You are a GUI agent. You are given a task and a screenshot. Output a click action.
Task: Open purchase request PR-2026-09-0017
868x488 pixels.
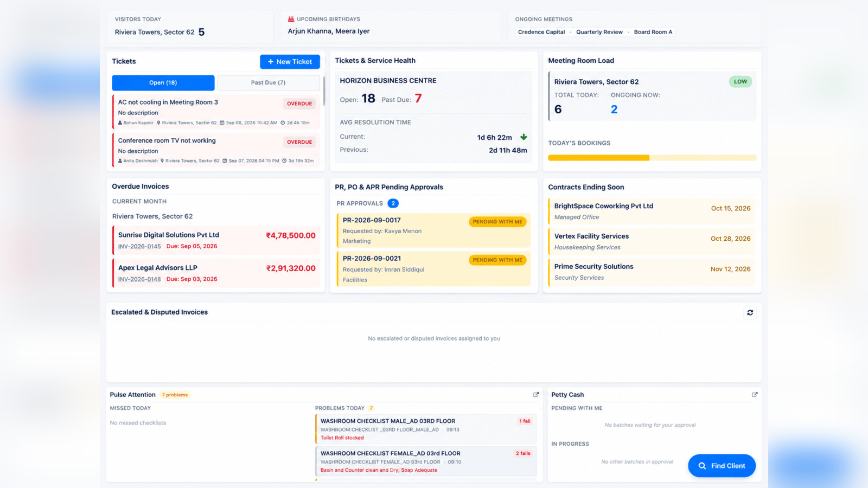click(x=433, y=230)
